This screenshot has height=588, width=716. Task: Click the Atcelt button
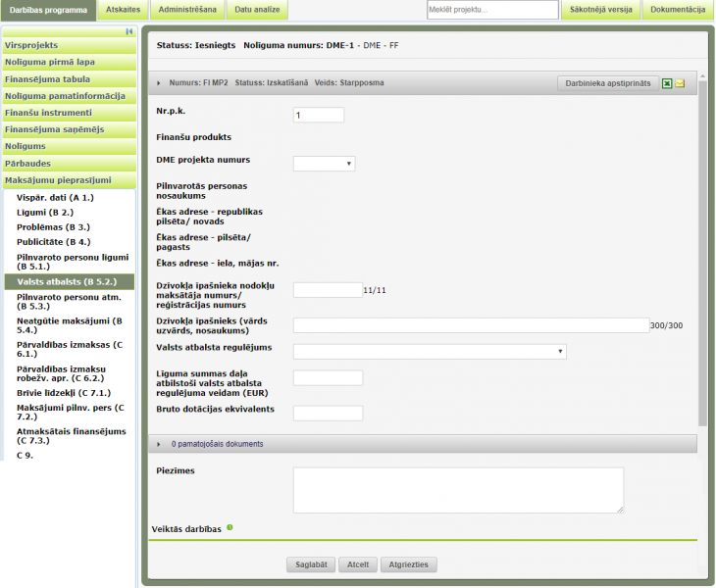pyautogui.click(x=358, y=564)
